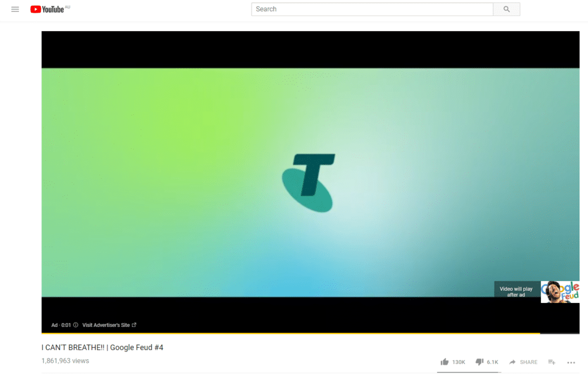
Task: Click the Video will play after ad box
Action: pos(516,292)
